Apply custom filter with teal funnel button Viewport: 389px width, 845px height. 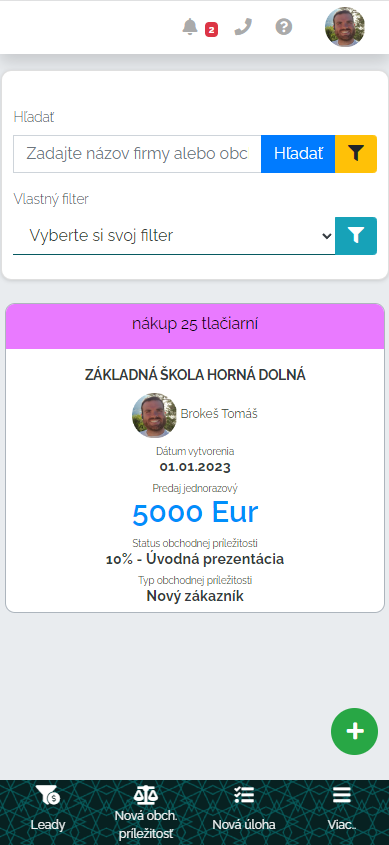pos(356,236)
